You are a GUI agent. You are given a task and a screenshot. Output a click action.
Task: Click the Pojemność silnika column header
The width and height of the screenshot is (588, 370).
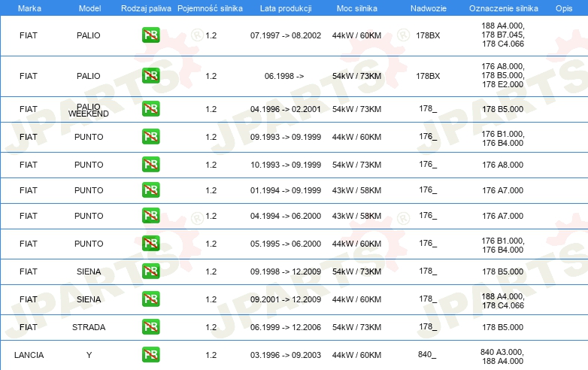coord(210,8)
